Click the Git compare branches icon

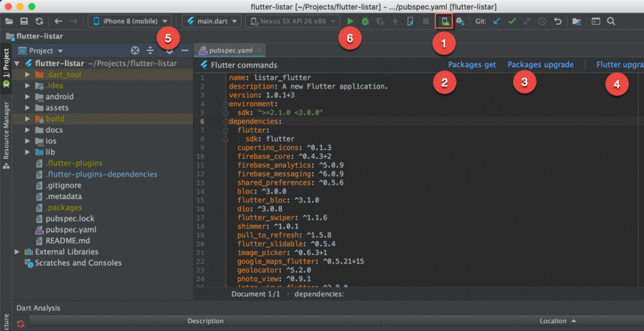527,21
